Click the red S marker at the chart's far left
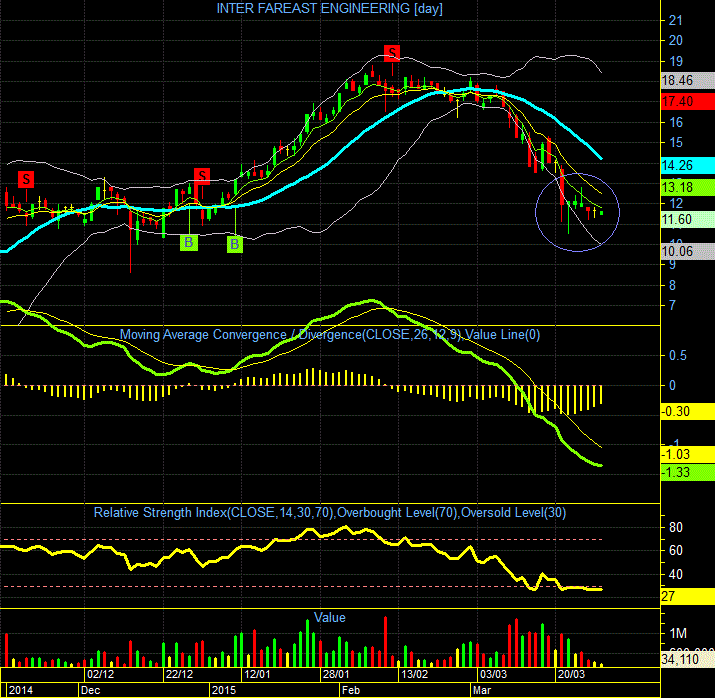Viewport: 715px width, 698px height. [x=26, y=179]
